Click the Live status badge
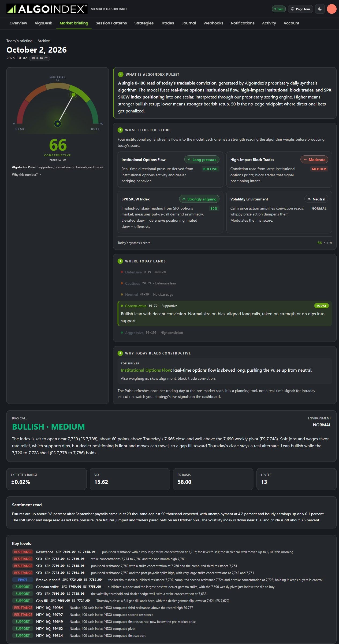The height and width of the screenshot is (644, 339). pyautogui.click(x=279, y=9)
